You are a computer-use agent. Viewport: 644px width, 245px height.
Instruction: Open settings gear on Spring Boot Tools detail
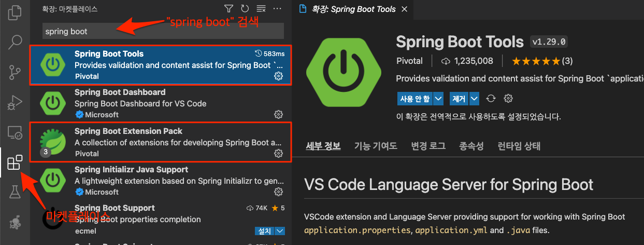pyautogui.click(x=508, y=99)
